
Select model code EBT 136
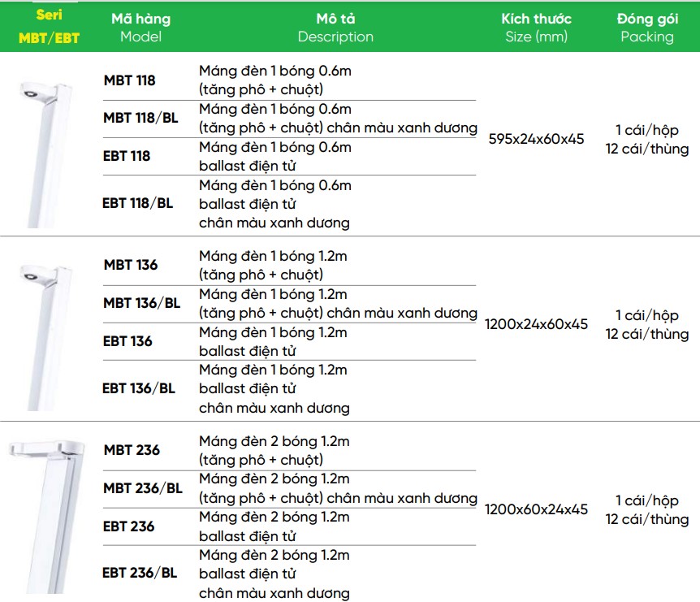click(x=127, y=341)
